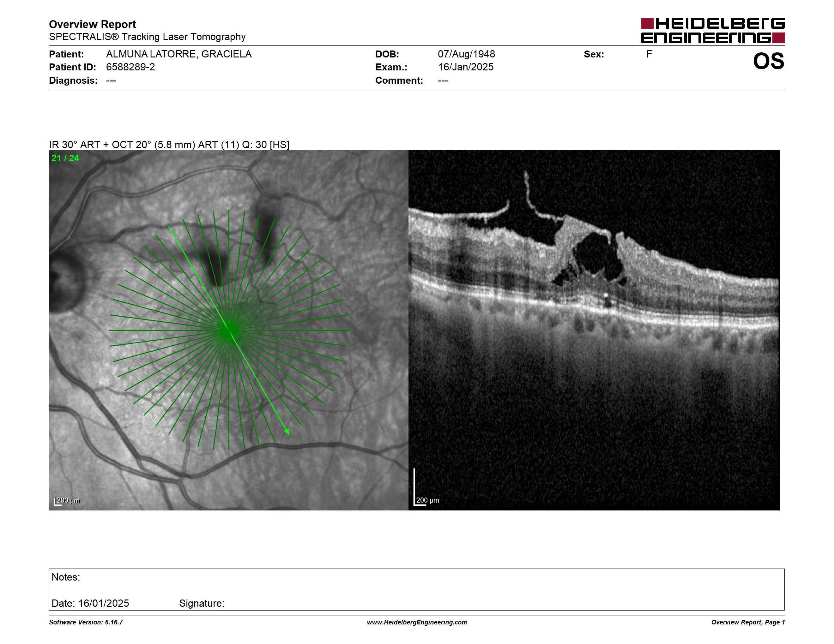Click the OS eye laterality label
The height and width of the screenshot is (644, 834).
(x=768, y=61)
